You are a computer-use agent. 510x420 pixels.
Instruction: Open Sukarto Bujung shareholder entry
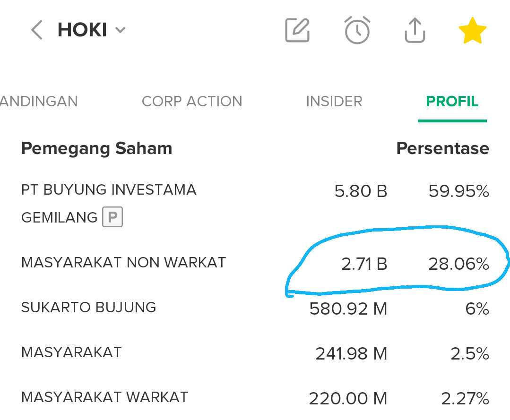point(89,308)
